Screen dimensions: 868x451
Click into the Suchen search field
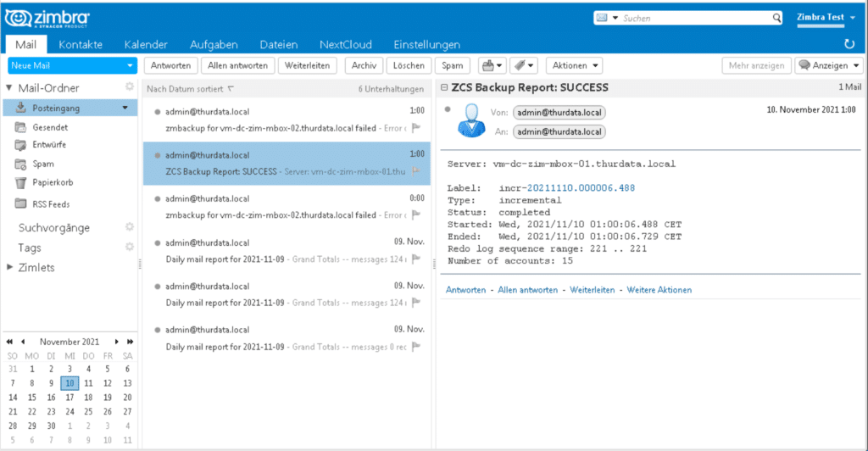click(695, 19)
